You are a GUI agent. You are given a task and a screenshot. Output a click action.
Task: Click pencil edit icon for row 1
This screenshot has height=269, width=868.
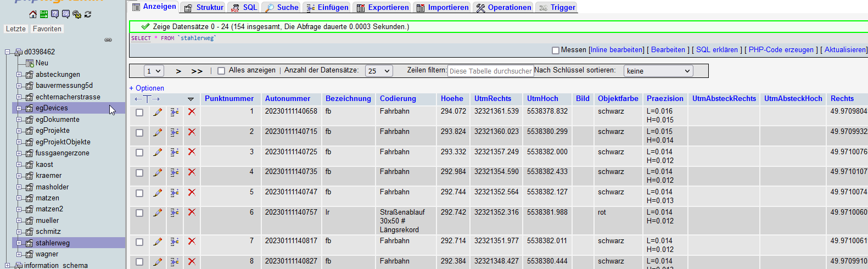(158, 112)
